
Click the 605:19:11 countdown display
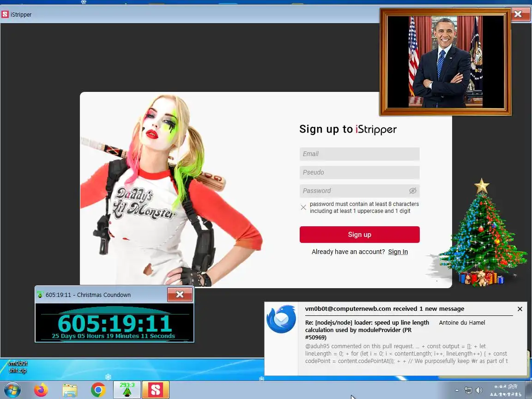pos(115,323)
